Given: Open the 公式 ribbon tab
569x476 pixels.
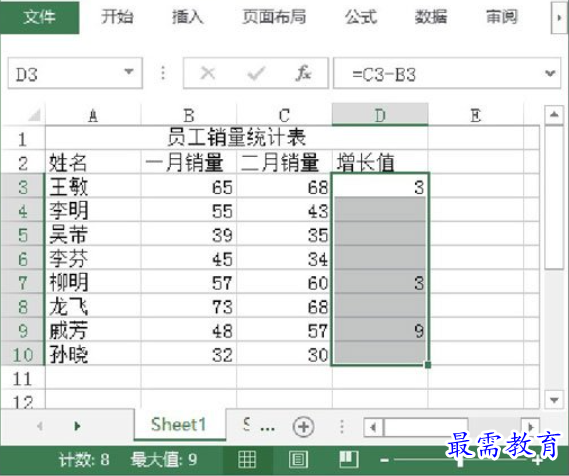Looking at the screenshot, I should (361, 17).
